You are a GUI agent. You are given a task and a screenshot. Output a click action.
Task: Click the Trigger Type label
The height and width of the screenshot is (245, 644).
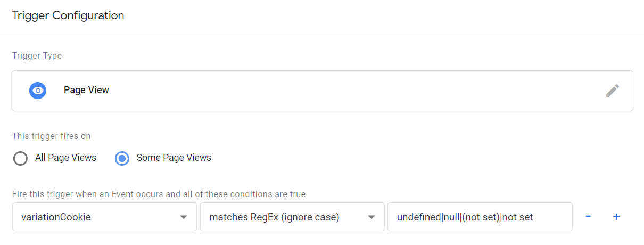tap(37, 55)
